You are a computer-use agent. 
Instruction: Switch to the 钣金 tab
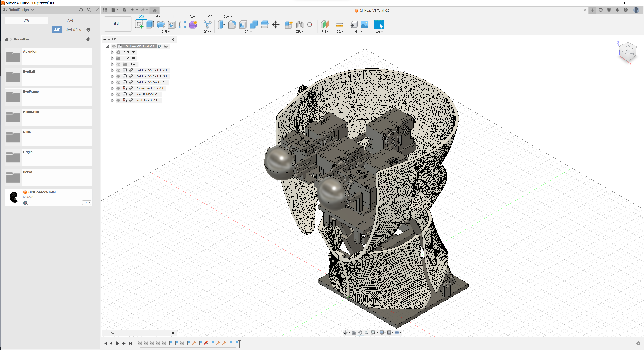tap(192, 16)
